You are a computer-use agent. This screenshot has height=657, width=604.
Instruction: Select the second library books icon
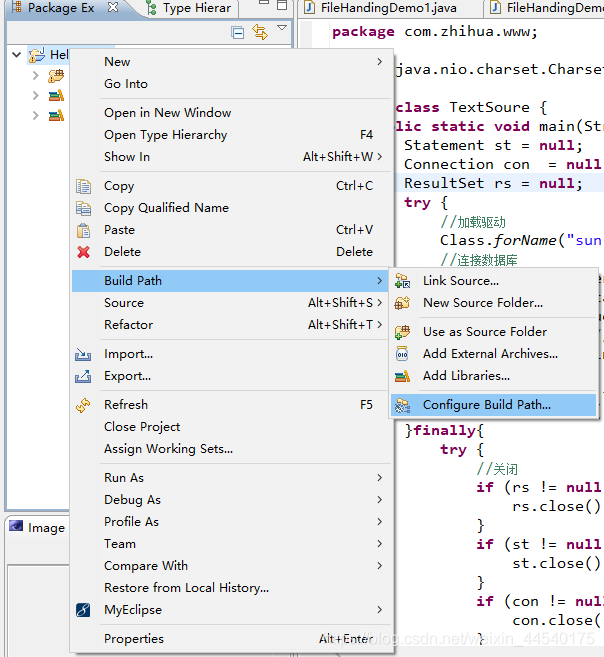click(56, 115)
